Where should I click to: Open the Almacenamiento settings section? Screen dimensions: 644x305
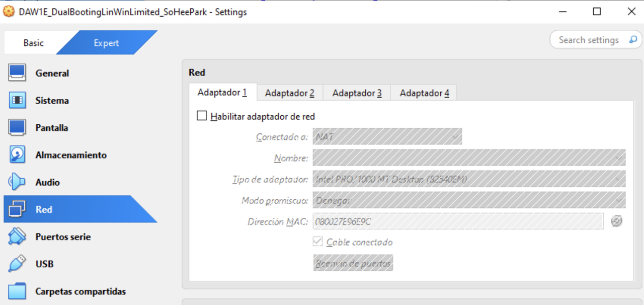80,155
